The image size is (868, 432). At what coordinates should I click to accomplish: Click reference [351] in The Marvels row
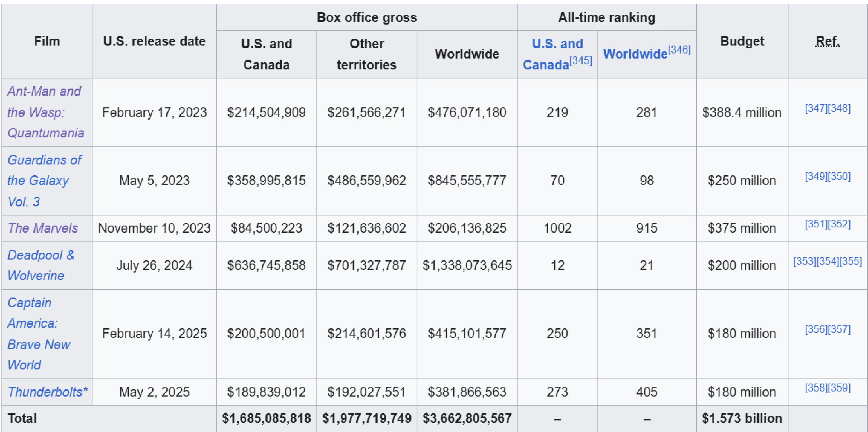pyautogui.click(x=816, y=224)
